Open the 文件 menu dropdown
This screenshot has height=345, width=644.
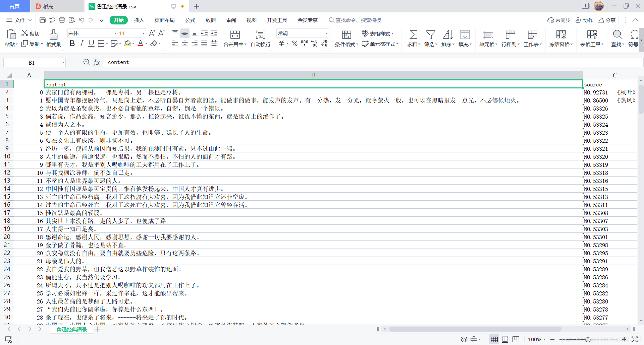[x=19, y=20]
